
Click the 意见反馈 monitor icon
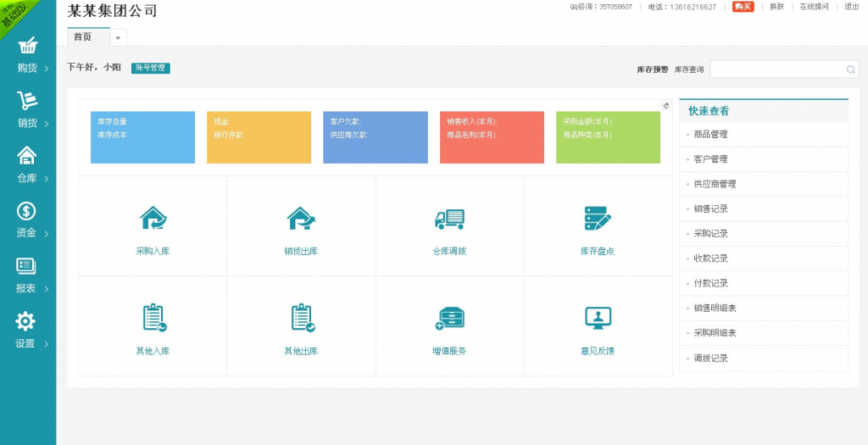click(x=598, y=318)
